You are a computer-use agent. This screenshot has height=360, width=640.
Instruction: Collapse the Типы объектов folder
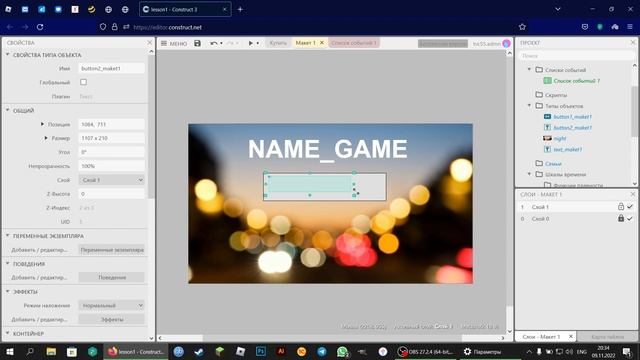529,105
